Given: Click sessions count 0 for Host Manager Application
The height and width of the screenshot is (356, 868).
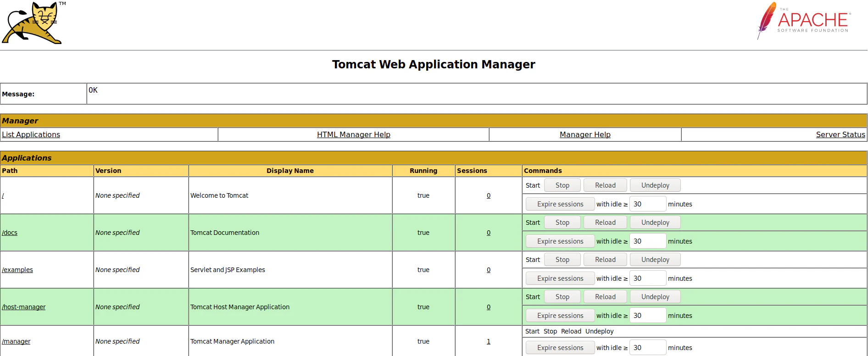Looking at the screenshot, I should 489,307.
